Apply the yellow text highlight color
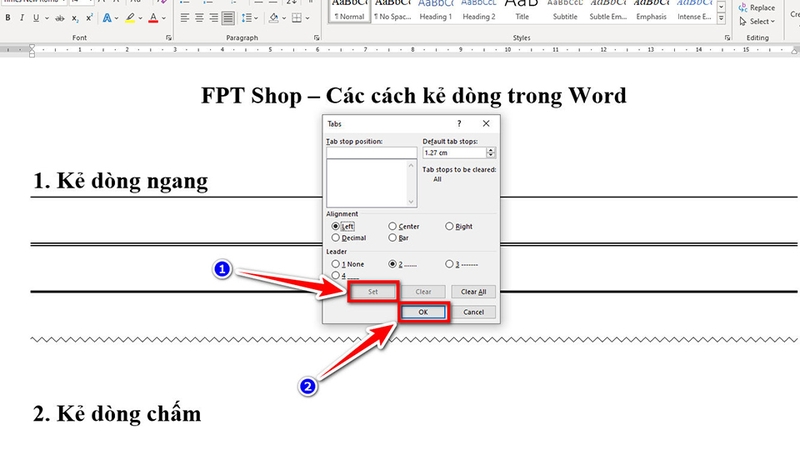The width and height of the screenshot is (800, 460). click(x=130, y=18)
